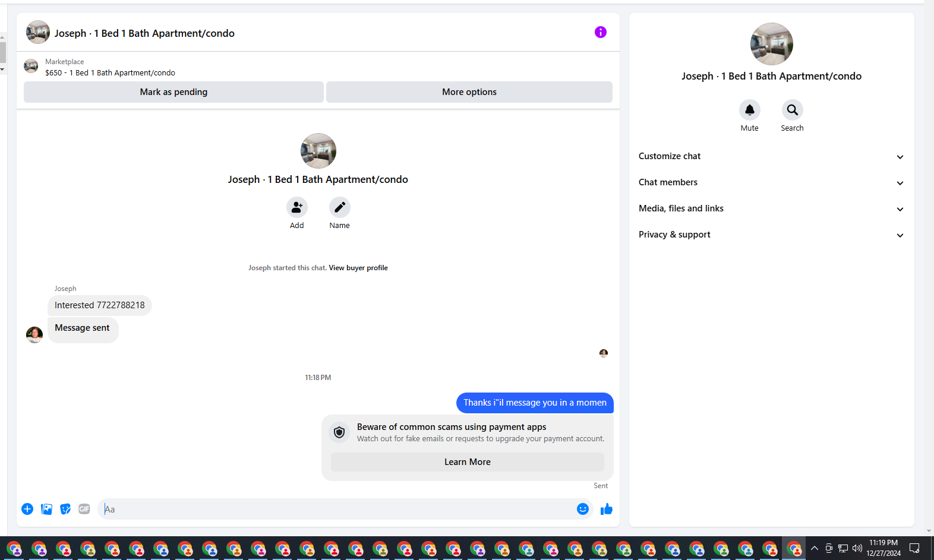Open the taskbar network icon
The width and height of the screenshot is (934, 560).
coord(843,548)
